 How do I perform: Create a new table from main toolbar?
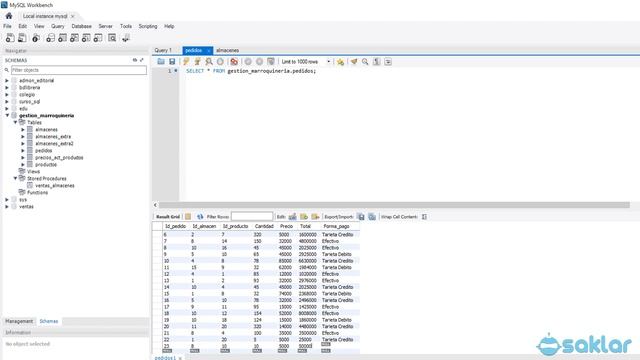click(x=62, y=38)
